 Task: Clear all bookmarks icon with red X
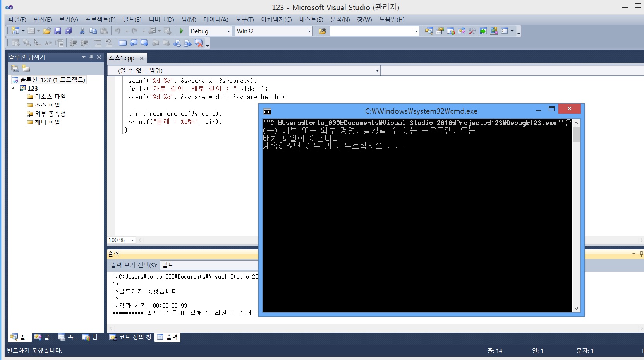tap(199, 43)
